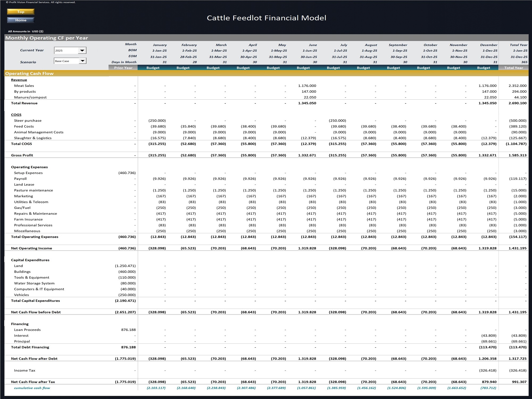Viewport: 532px width, 399px height.
Task: Open the Scenario dropdown arrow
Action: tap(82, 61)
